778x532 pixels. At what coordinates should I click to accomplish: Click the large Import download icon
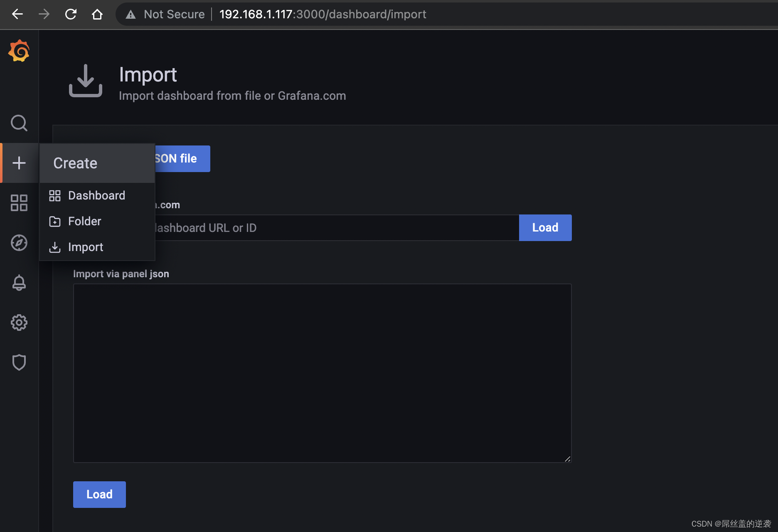coord(86,81)
